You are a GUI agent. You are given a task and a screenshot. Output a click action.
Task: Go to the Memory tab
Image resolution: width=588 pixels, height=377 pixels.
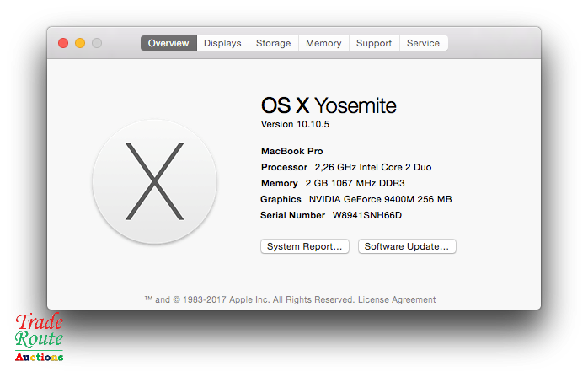click(x=323, y=43)
